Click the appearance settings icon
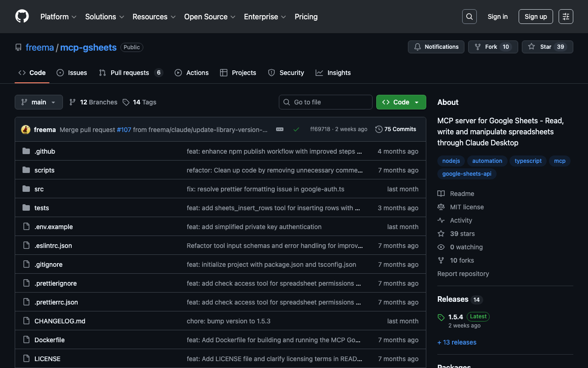The image size is (588, 368). click(565, 17)
